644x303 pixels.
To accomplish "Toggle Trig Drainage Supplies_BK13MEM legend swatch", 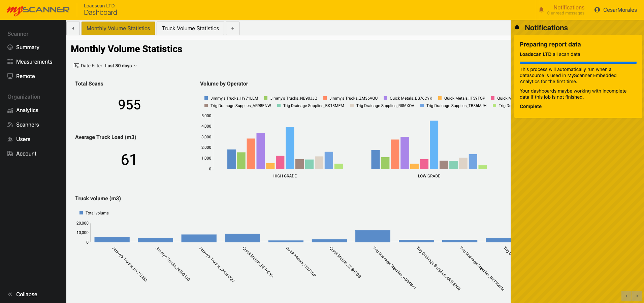I will pyautogui.click(x=279, y=105).
